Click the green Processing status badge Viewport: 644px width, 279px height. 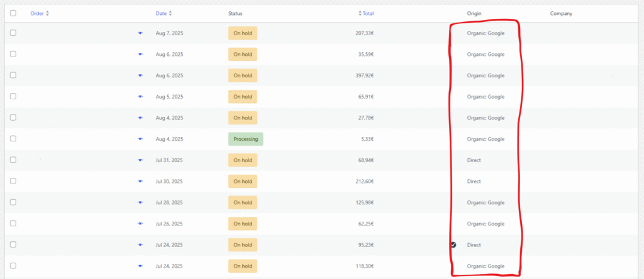tap(246, 139)
